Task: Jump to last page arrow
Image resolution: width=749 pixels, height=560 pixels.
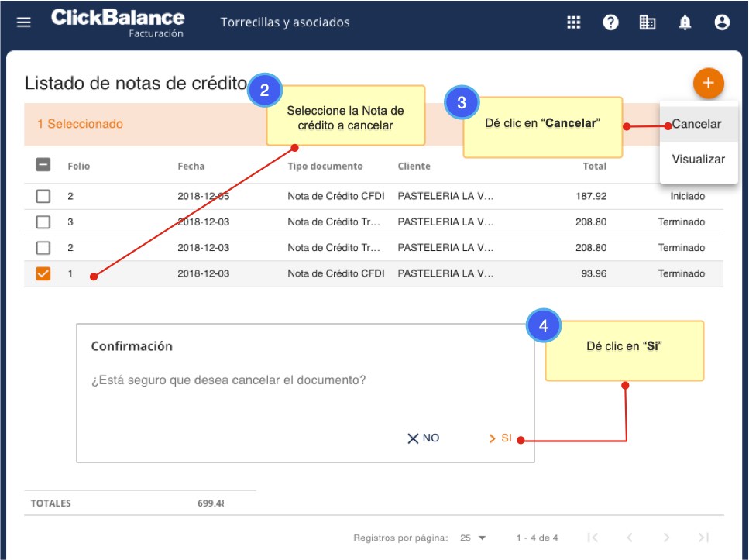Action: click(x=703, y=538)
